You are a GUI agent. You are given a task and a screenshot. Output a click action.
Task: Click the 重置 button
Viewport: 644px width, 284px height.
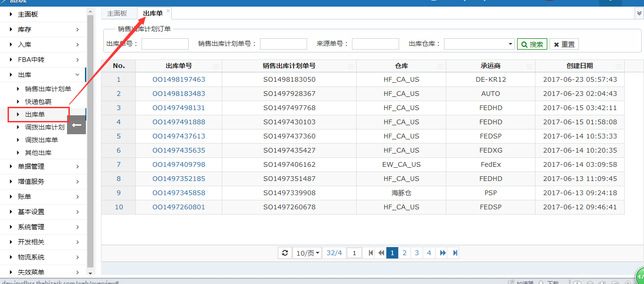pos(564,44)
